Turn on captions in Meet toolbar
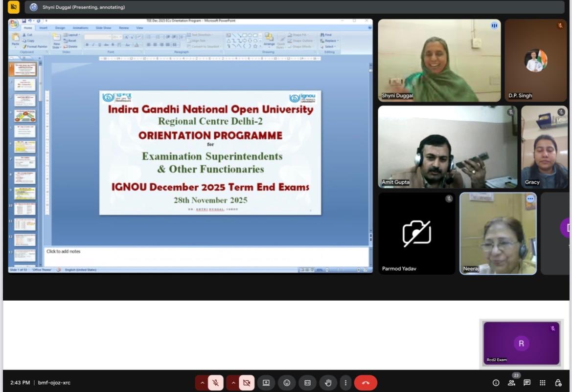572x392 pixels. coord(307,383)
